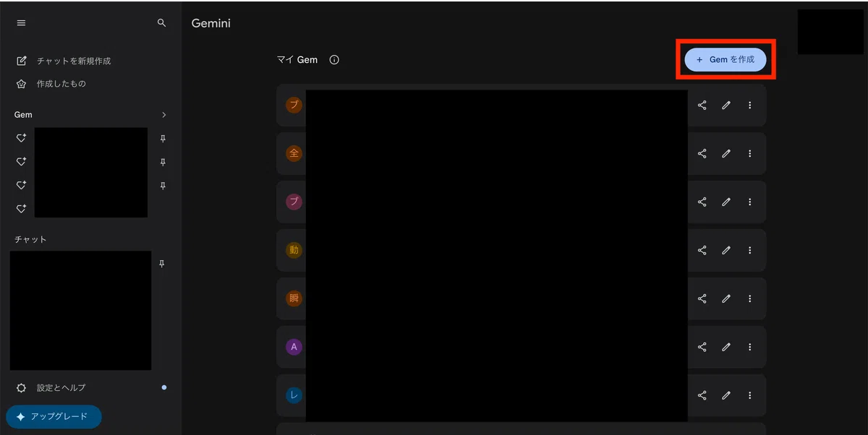Share the Gem with the orange ブ avatar
868x435 pixels.
pos(702,105)
